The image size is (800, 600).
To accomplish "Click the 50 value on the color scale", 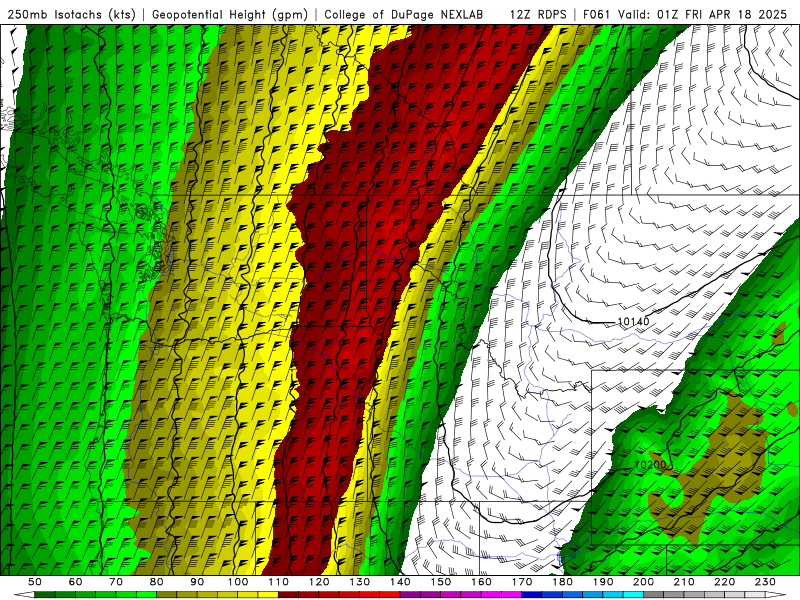I will (x=35, y=582).
